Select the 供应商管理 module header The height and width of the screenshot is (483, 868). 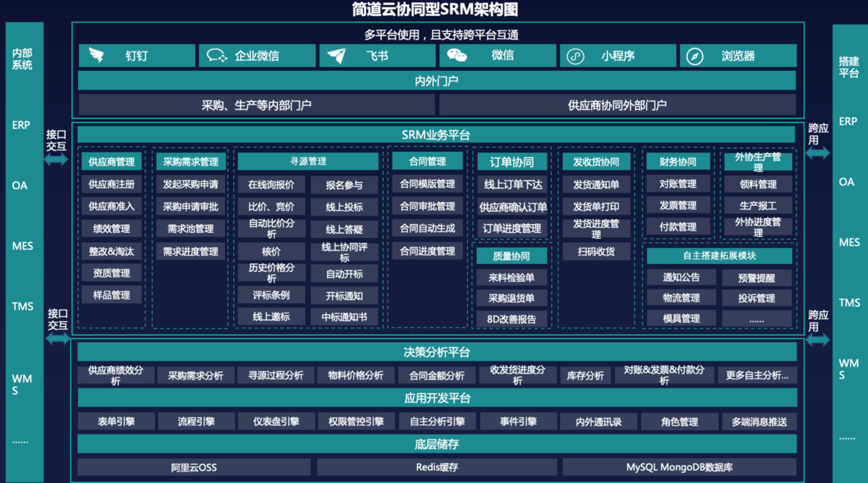click(111, 162)
